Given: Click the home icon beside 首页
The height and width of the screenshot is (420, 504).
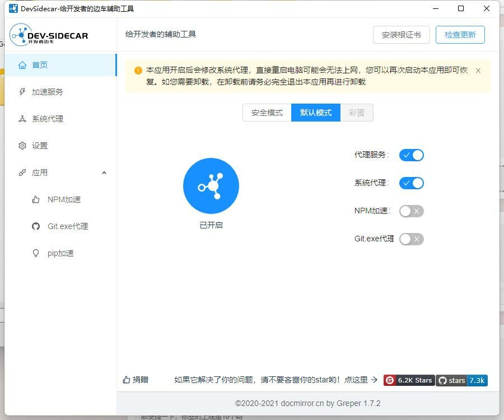Looking at the screenshot, I should point(22,65).
